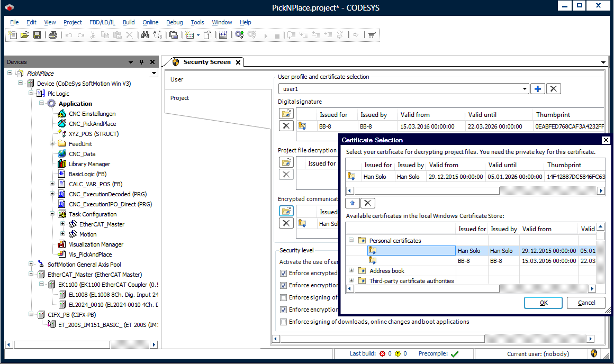Click the shield icon in the status bar
This screenshot has width=614, height=364.
click(594, 353)
